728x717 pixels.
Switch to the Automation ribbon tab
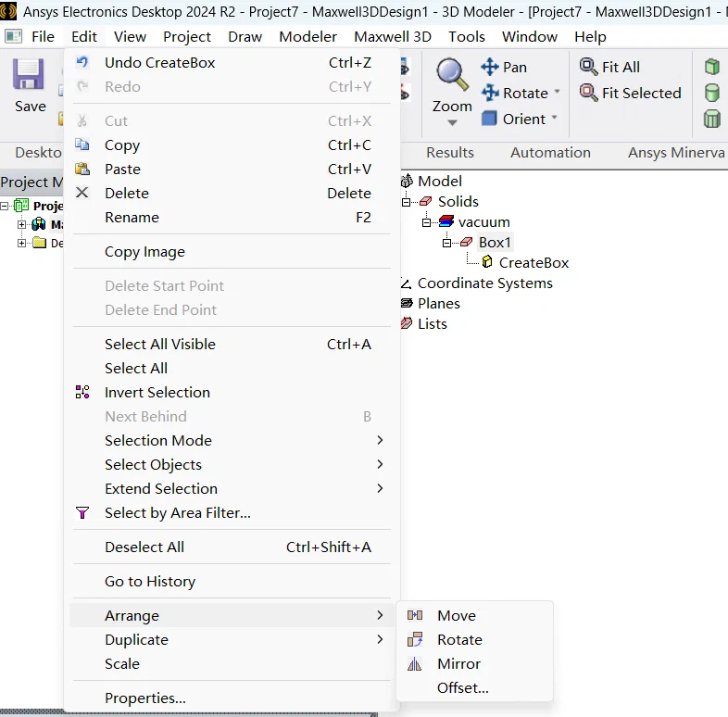tap(551, 152)
